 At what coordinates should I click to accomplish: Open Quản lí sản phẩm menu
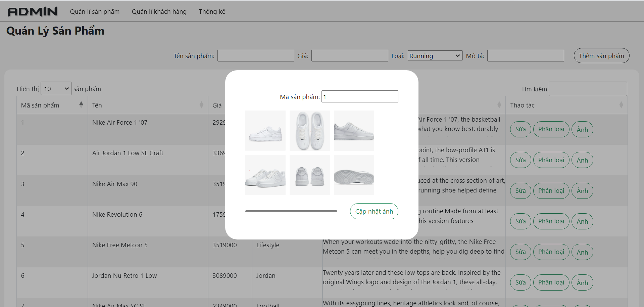[x=95, y=12]
